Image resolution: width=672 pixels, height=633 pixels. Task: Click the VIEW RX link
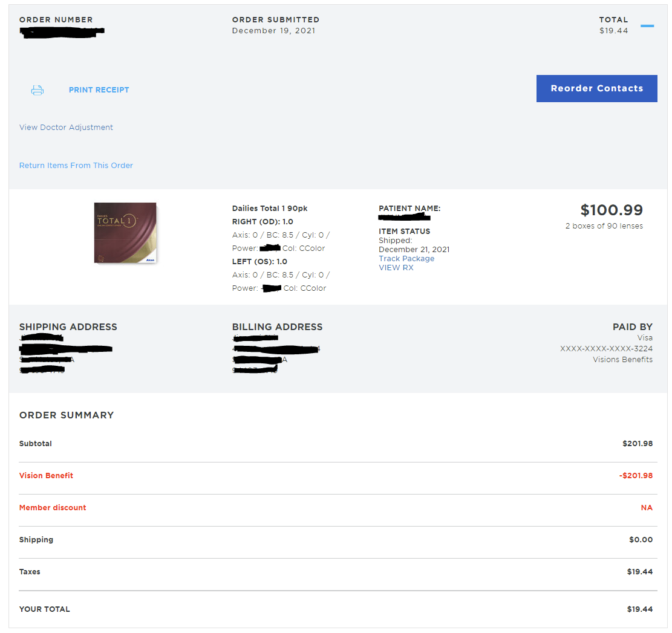396,268
